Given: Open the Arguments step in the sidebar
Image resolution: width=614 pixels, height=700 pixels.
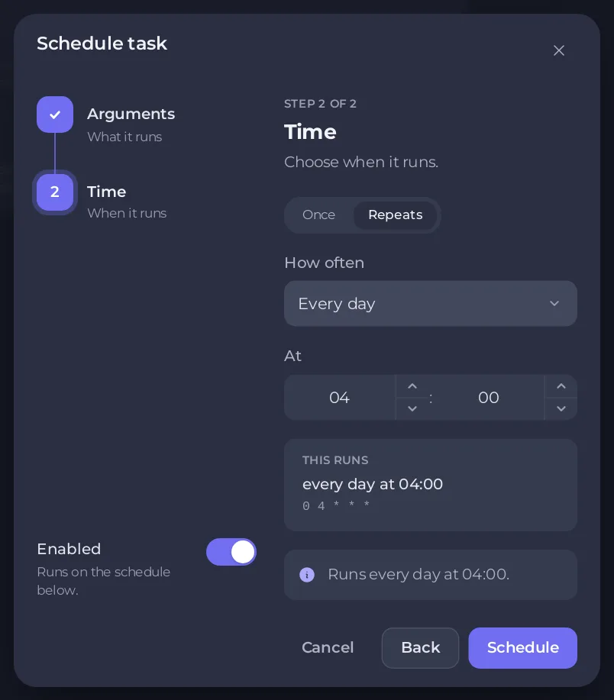Looking at the screenshot, I should (131, 115).
